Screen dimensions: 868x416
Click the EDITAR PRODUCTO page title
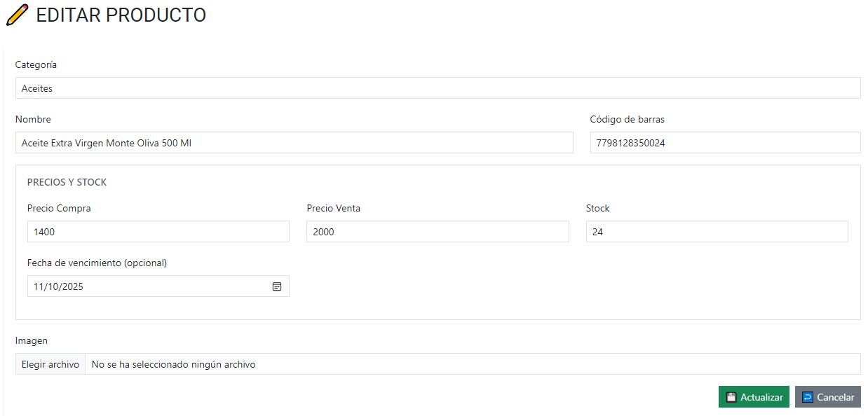(x=121, y=15)
